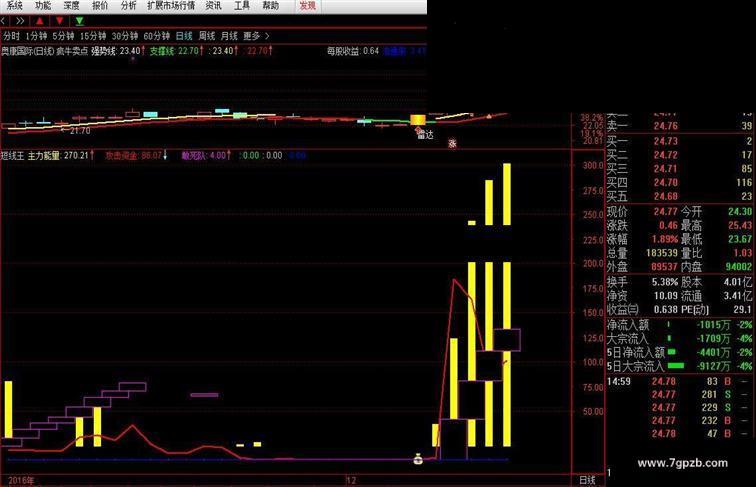
Task: Click the 日线 label at chart corner
Action: [587, 480]
